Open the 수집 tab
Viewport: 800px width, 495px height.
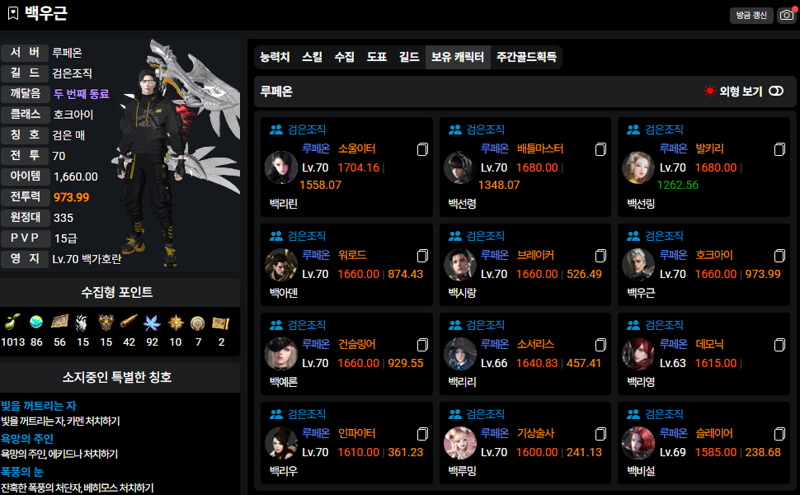tap(344, 57)
